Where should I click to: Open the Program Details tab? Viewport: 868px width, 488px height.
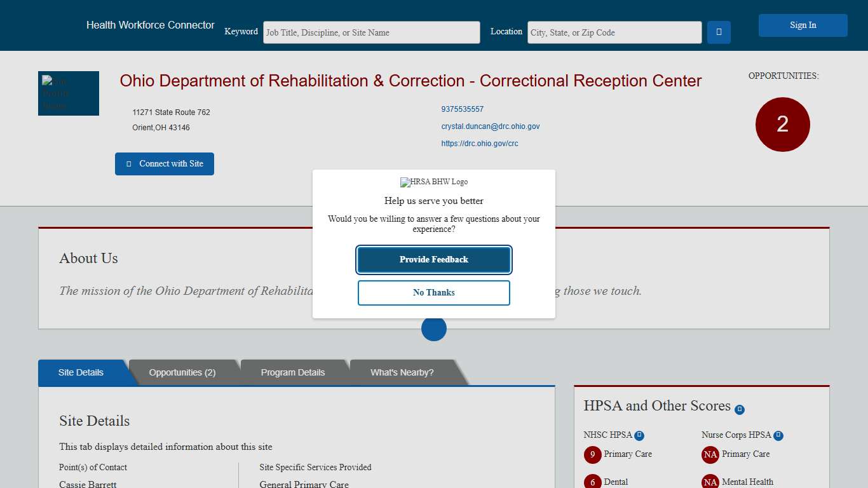[293, 372]
